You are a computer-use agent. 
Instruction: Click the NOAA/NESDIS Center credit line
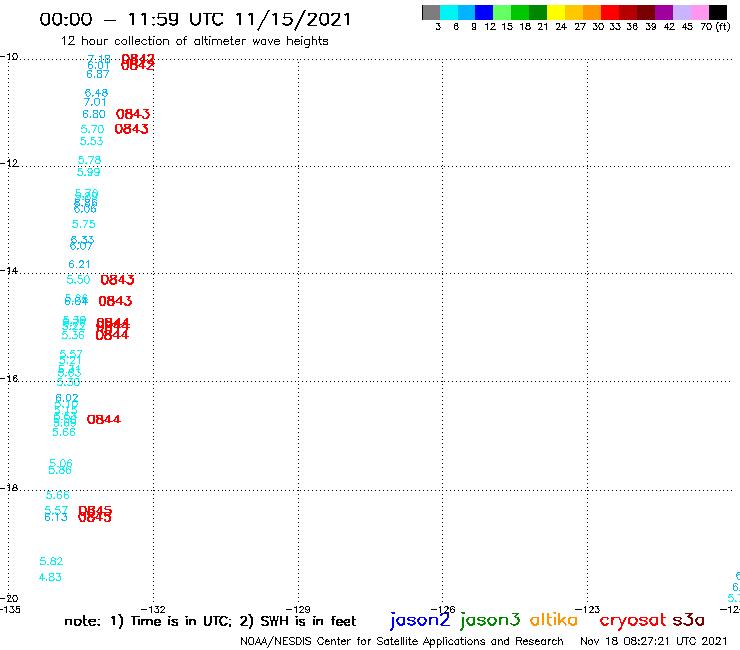click(x=402, y=641)
